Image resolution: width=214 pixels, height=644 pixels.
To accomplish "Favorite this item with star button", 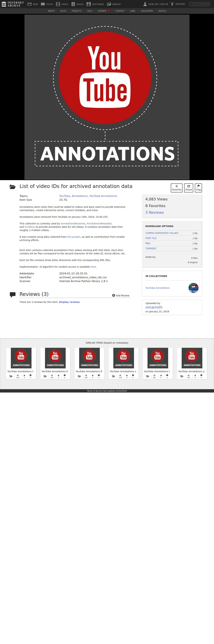I will (x=177, y=188).
